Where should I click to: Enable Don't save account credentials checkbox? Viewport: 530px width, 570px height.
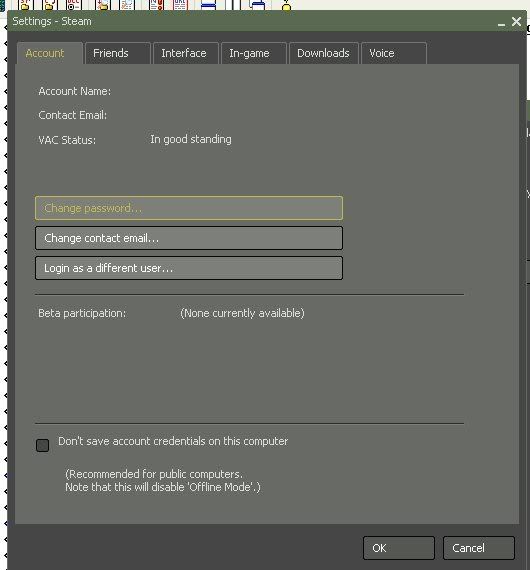[x=43, y=445]
